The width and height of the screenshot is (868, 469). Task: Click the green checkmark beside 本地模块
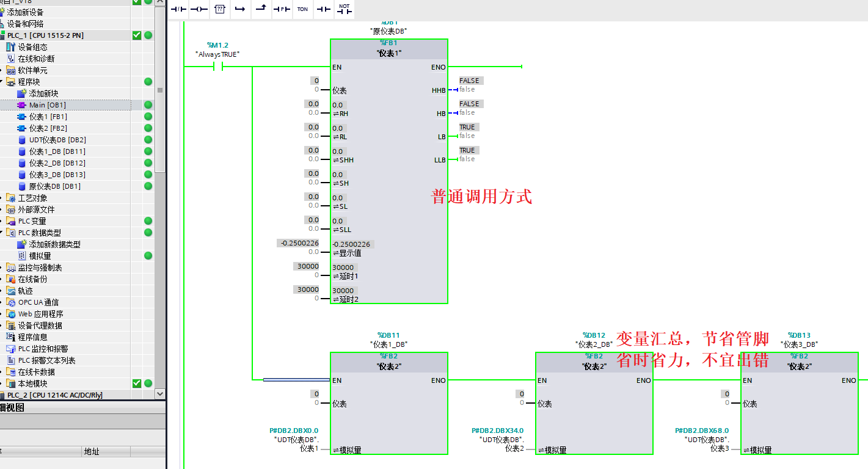point(137,384)
